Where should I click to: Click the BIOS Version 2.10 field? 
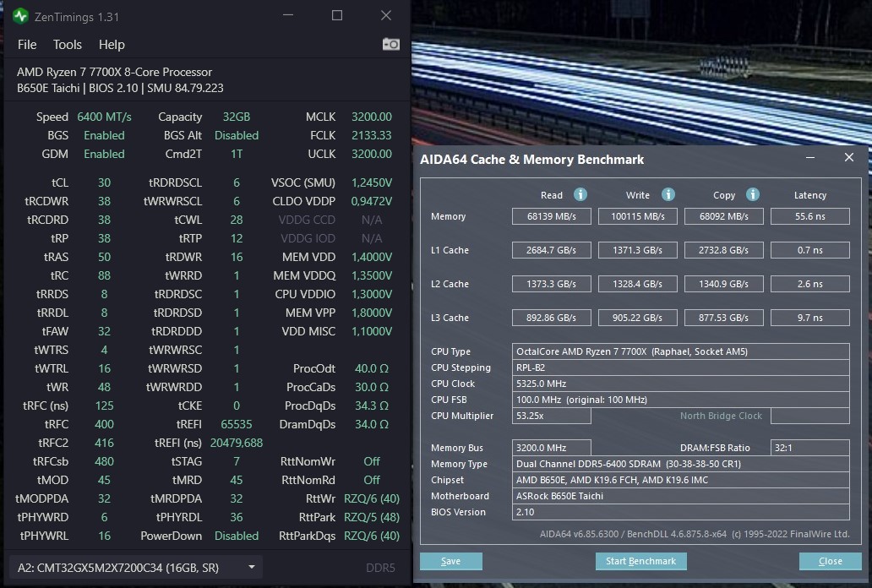(681, 512)
